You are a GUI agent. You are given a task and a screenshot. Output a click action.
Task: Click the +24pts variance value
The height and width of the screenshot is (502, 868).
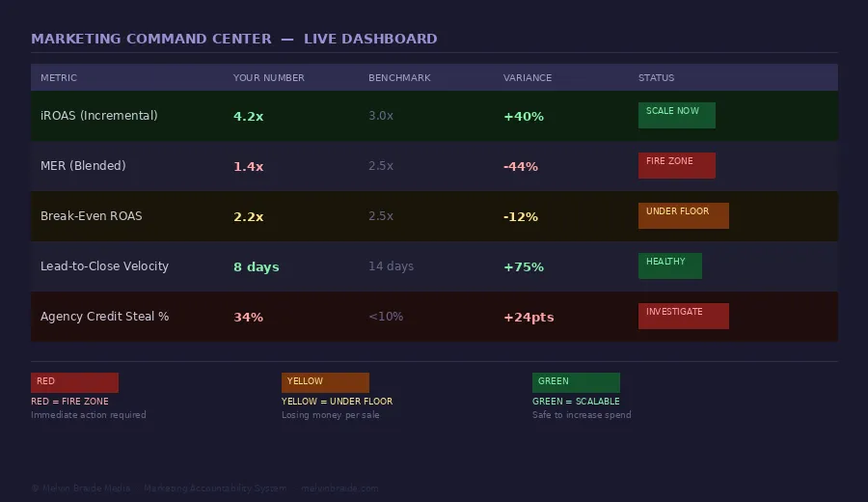point(529,318)
